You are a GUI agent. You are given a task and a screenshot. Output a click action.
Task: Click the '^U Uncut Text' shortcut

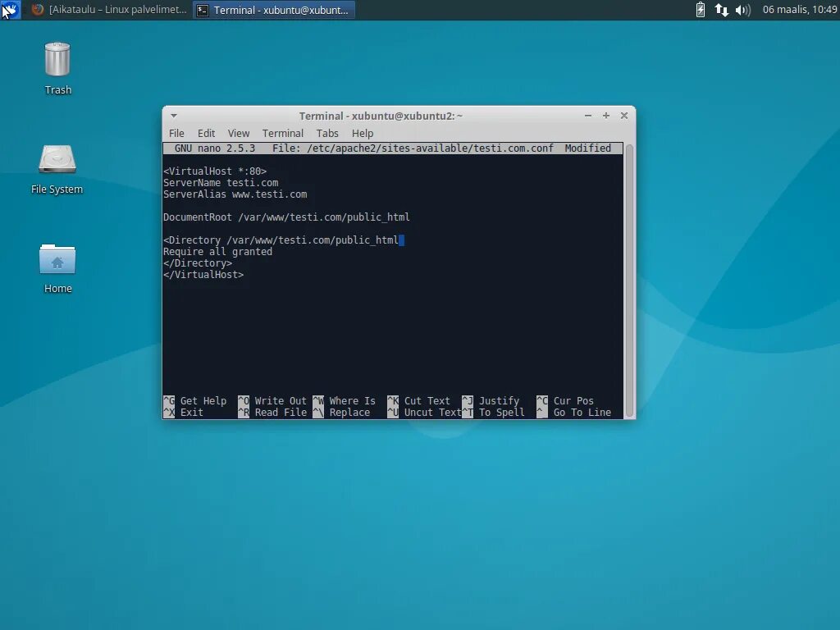pyautogui.click(x=424, y=413)
